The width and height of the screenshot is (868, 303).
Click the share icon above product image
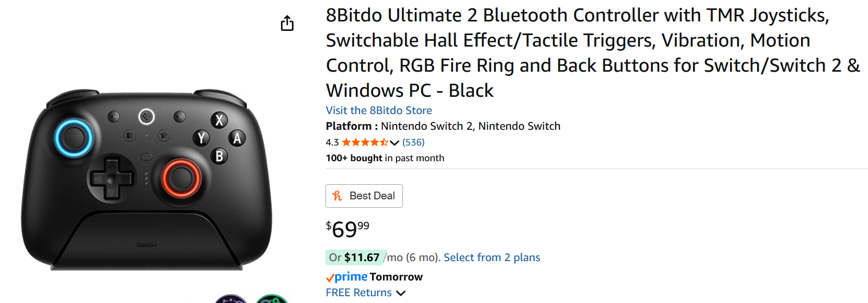(287, 23)
